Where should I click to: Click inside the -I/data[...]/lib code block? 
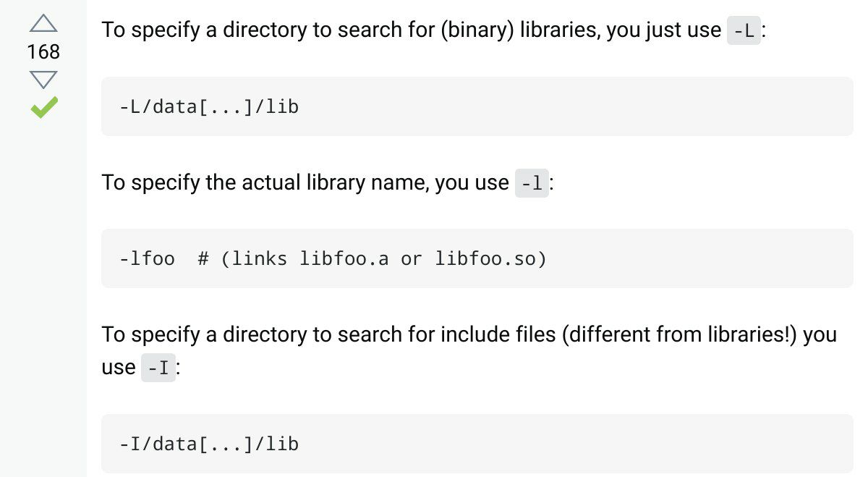click(477, 443)
